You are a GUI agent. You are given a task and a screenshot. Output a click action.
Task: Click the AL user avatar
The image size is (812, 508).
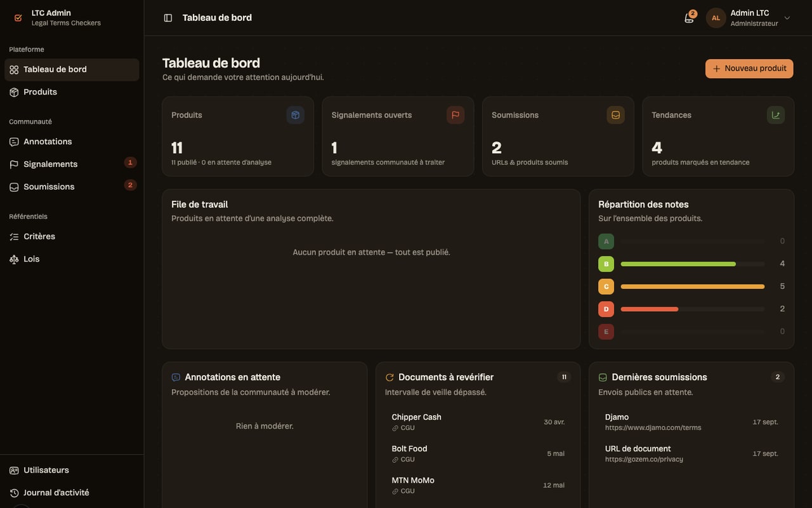[716, 18]
